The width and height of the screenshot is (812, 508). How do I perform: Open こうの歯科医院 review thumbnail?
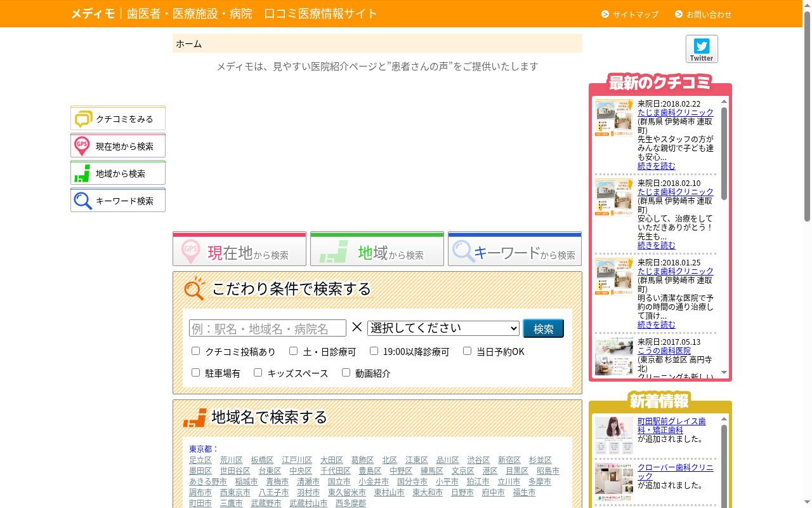pos(614,356)
